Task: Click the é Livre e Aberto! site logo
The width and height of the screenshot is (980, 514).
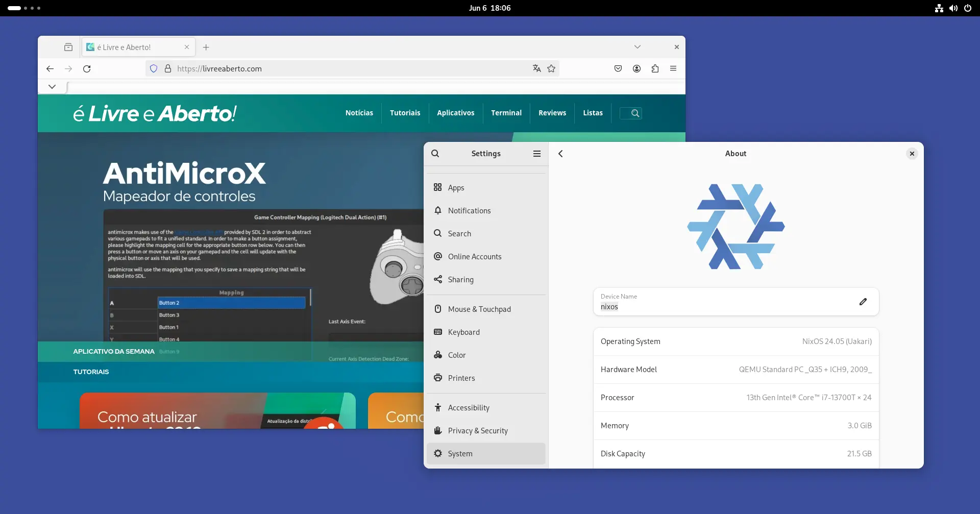Action: [x=155, y=113]
